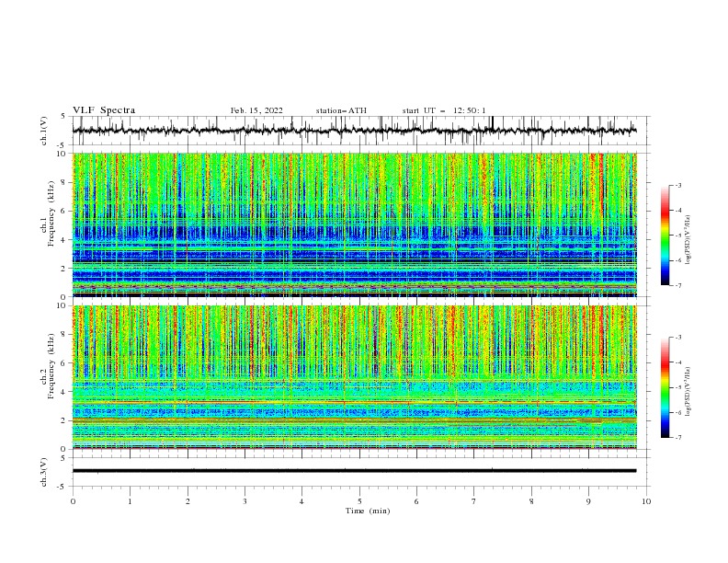Click inside the ch.1 spectrogram panel
Image resolution: width=728 pixels, height=563 pixels.
[x=355, y=224]
